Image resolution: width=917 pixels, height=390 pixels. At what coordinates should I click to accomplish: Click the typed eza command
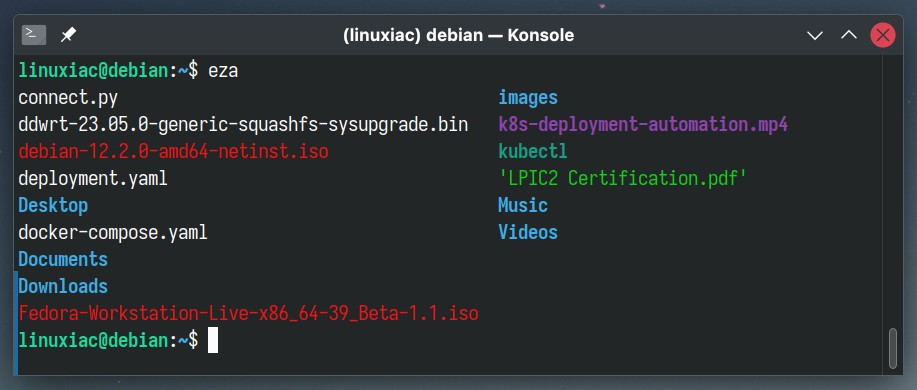click(223, 71)
